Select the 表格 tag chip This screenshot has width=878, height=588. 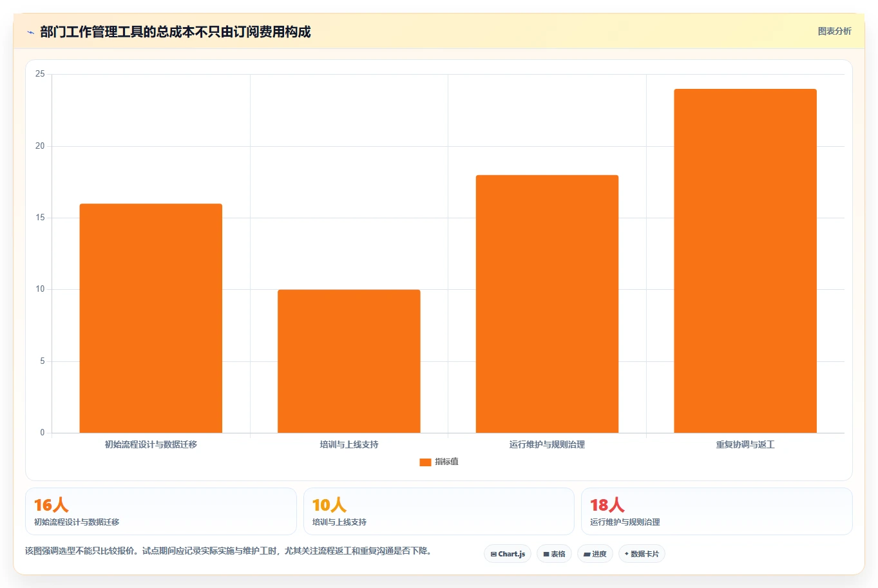[x=554, y=554]
